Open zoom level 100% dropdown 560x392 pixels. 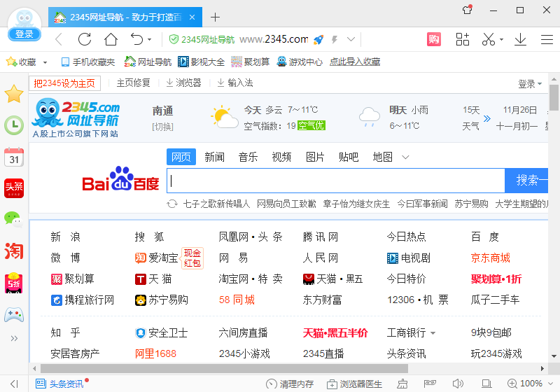point(551,384)
